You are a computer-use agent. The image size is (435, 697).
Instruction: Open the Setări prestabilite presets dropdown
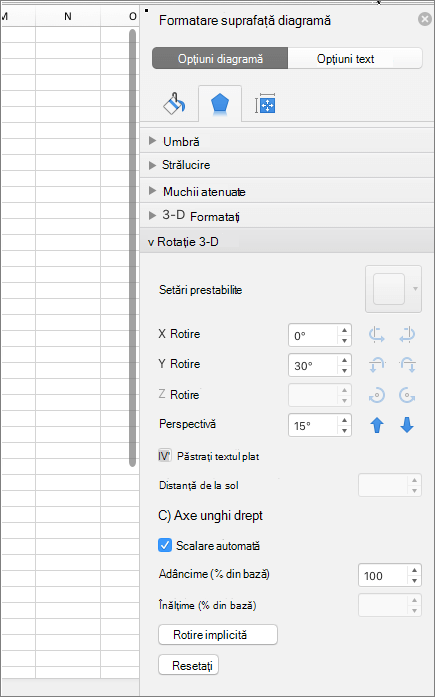(393, 289)
